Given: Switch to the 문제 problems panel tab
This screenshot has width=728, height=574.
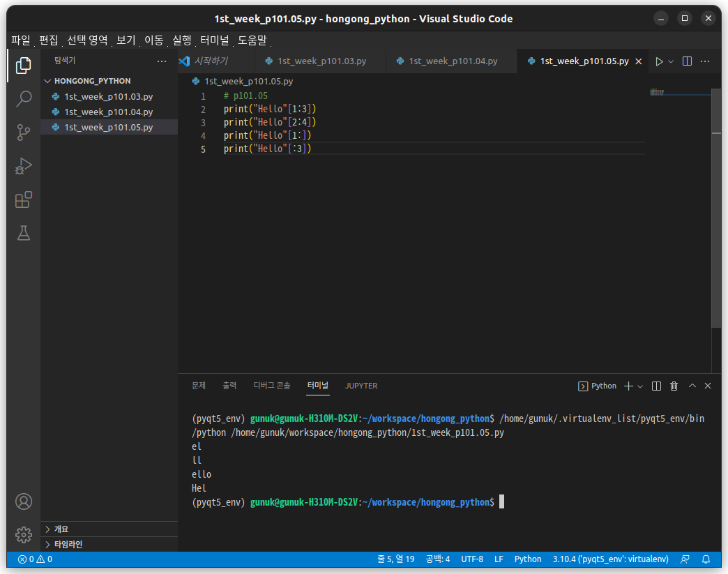Looking at the screenshot, I should point(199,386).
